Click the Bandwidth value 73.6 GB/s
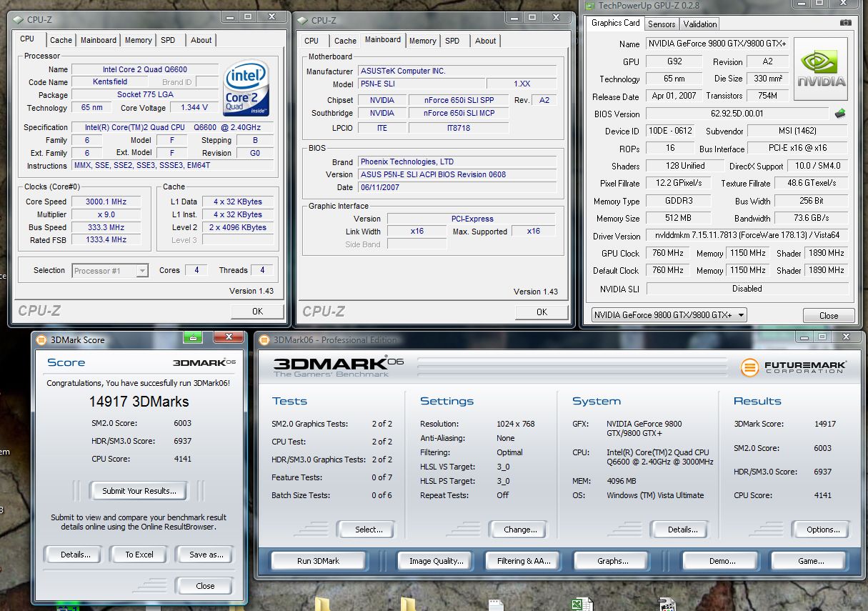The width and height of the screenshot is (868, 611). (810, 218)
